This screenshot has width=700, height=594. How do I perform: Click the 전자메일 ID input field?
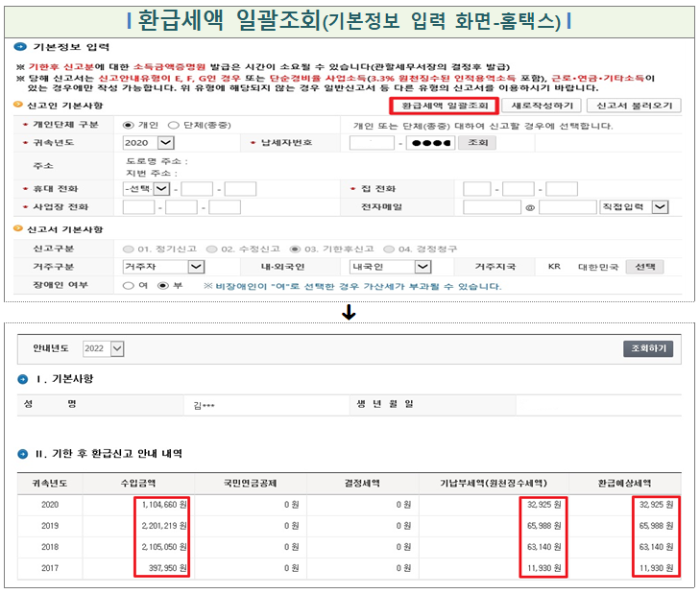(492, 207)
